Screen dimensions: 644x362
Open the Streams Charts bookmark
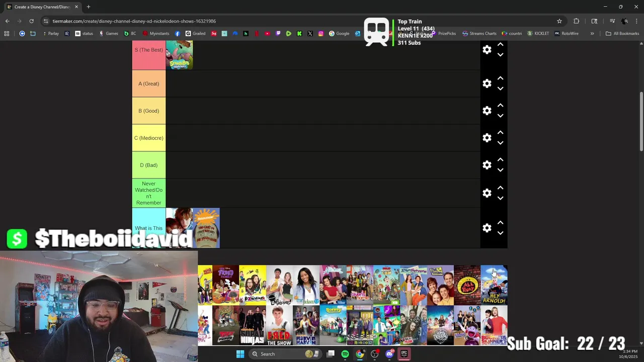coord(479,34)
